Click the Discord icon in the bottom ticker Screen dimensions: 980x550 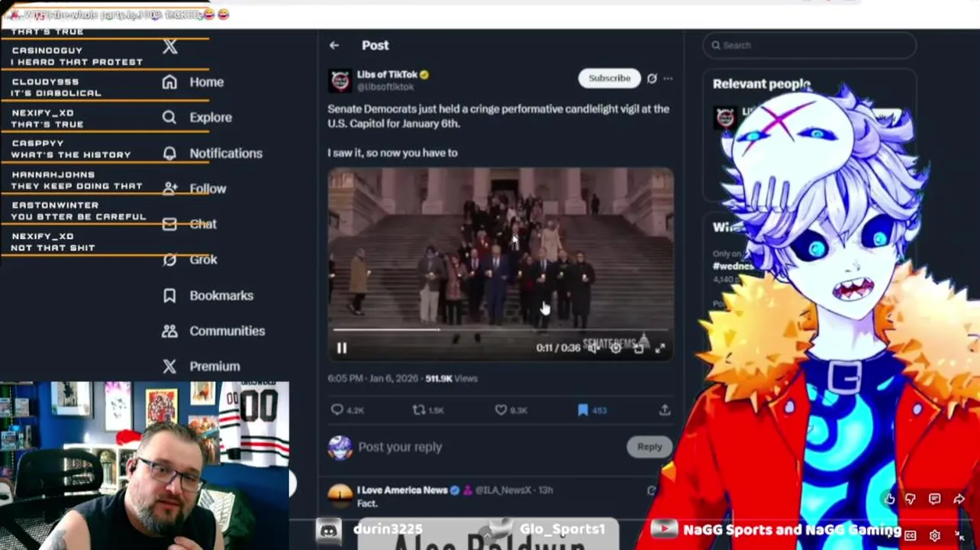[329, 529]
